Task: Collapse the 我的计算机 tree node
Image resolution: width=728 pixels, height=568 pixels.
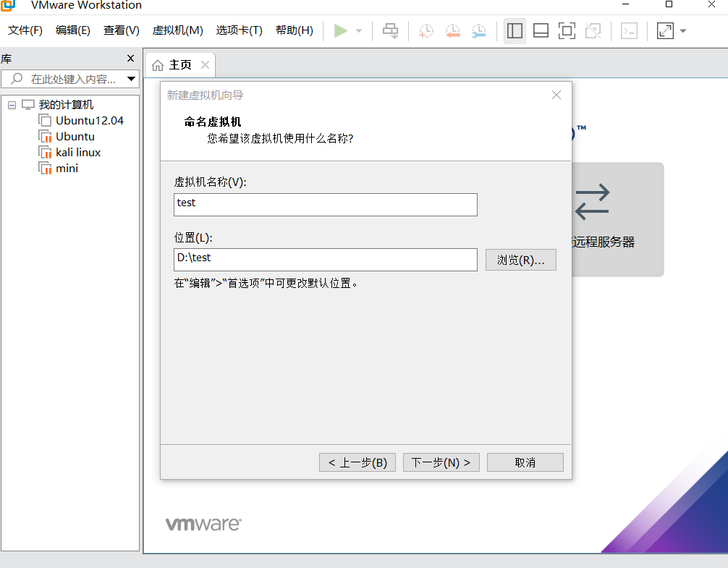Action: point(11,104)
